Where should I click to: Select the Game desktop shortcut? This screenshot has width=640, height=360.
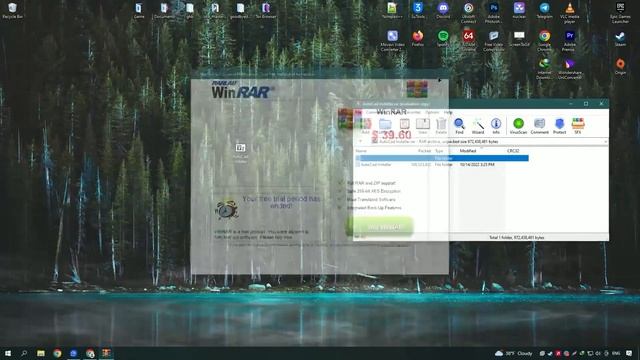[139, 11]
